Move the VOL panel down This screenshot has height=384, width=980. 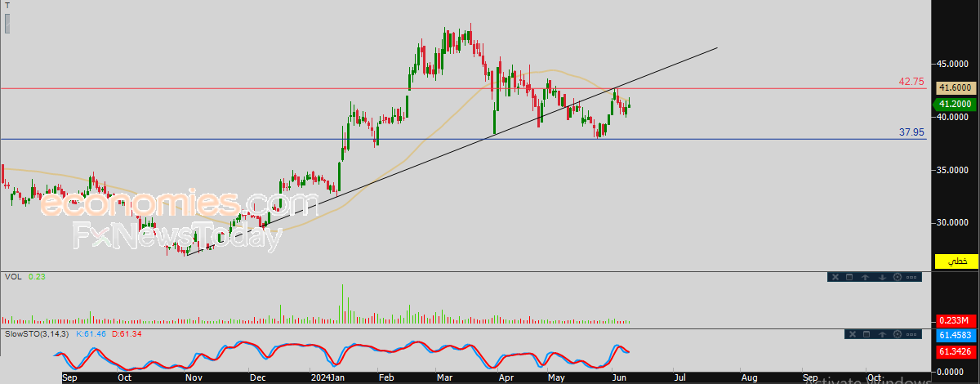click(x=882, y=277)
